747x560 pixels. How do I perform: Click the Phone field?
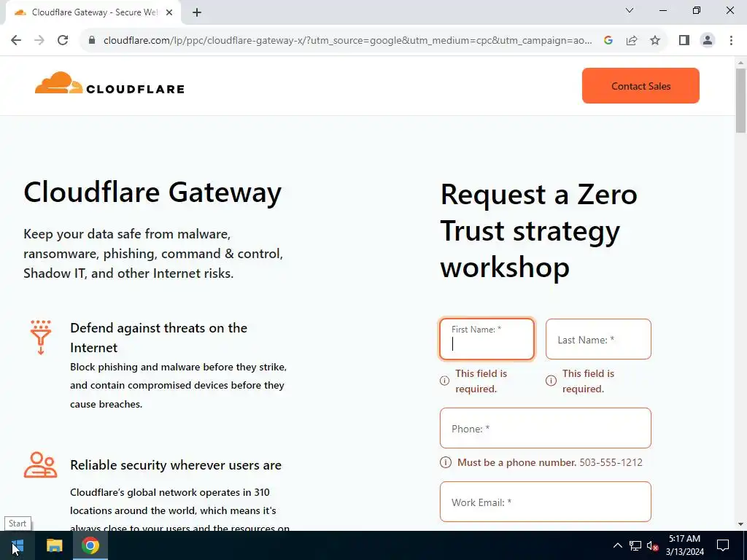pos(546,428)
